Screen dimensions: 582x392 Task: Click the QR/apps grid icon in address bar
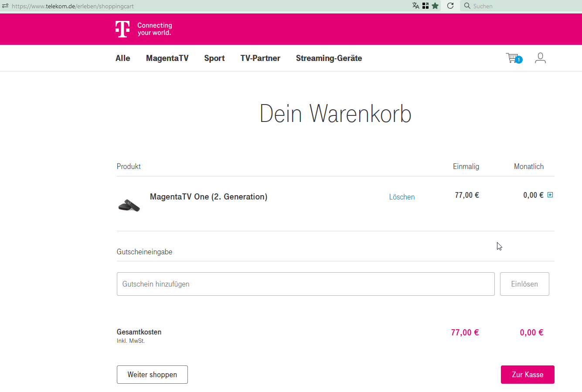pyautogui.click(x=425, y=6)
